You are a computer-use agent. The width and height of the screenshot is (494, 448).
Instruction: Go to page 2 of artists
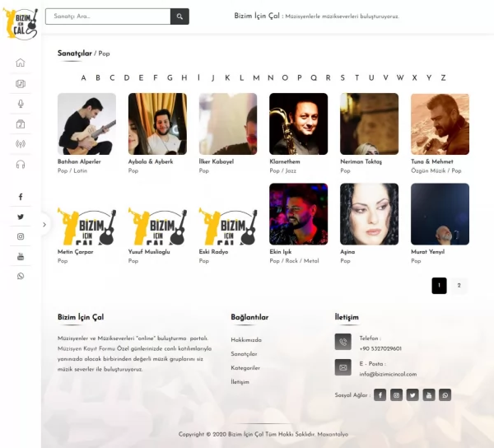click(x=459, y=286)
